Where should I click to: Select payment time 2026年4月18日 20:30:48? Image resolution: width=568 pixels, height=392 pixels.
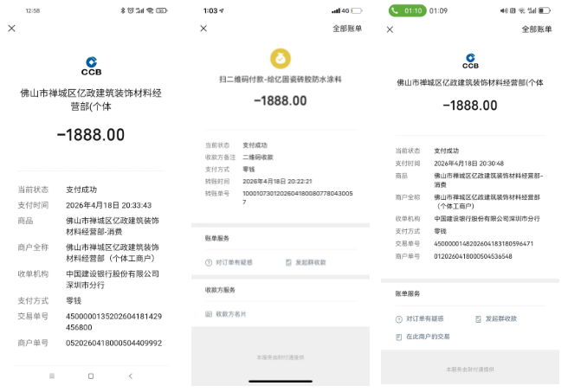[468, 164]
